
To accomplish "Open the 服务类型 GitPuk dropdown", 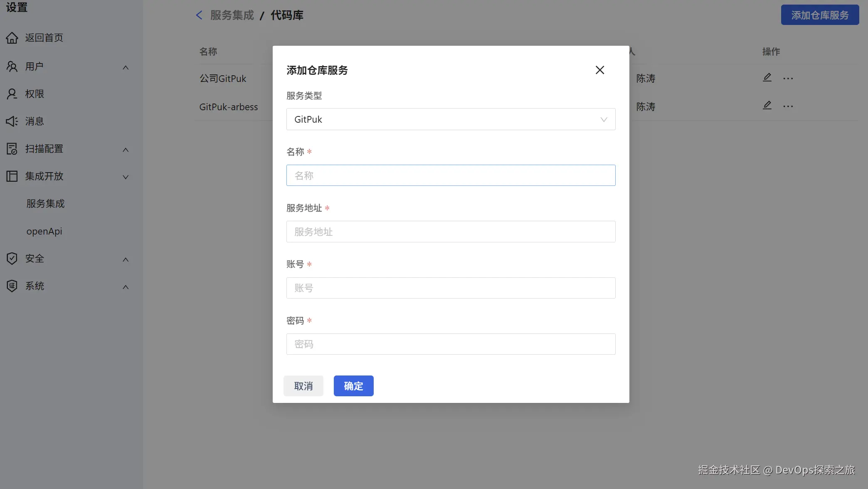I will 451,119.
